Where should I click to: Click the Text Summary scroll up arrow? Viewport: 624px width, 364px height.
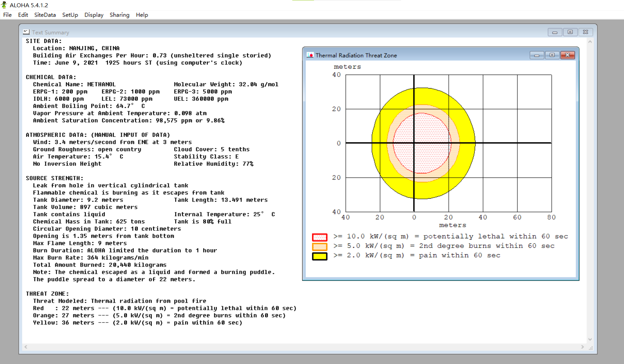[590, 42]
